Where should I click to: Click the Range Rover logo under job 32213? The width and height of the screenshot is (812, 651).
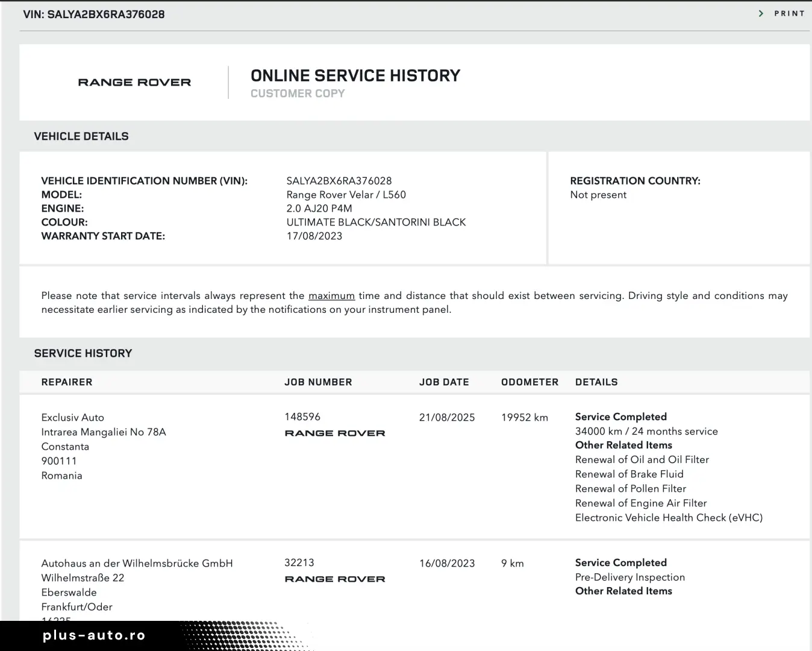pyautogui.click(x=335, y=579)
